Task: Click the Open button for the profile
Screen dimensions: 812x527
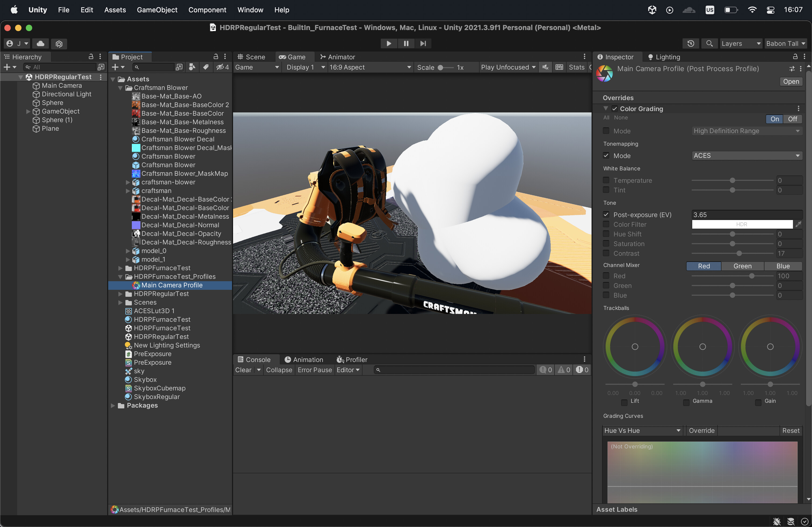Action: click(x=791, y=82)
